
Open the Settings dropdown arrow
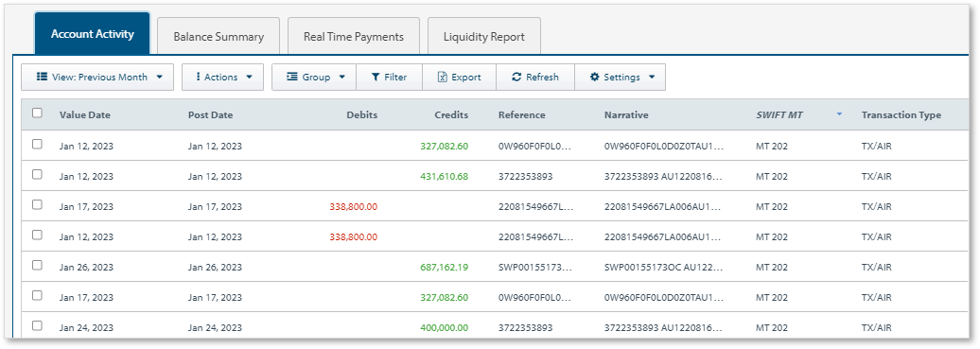coord(652,77)
